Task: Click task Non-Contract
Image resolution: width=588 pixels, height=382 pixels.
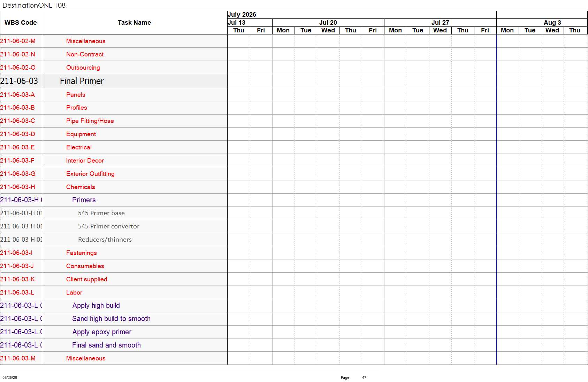Action: 85,54
